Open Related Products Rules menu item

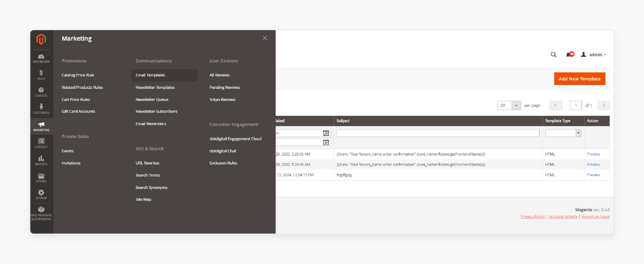point(82,87)
